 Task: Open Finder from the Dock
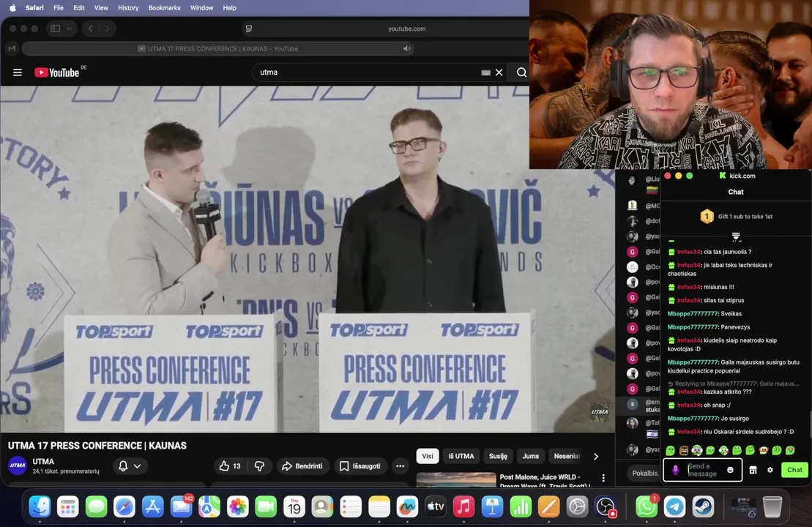[x=40, y=507]
